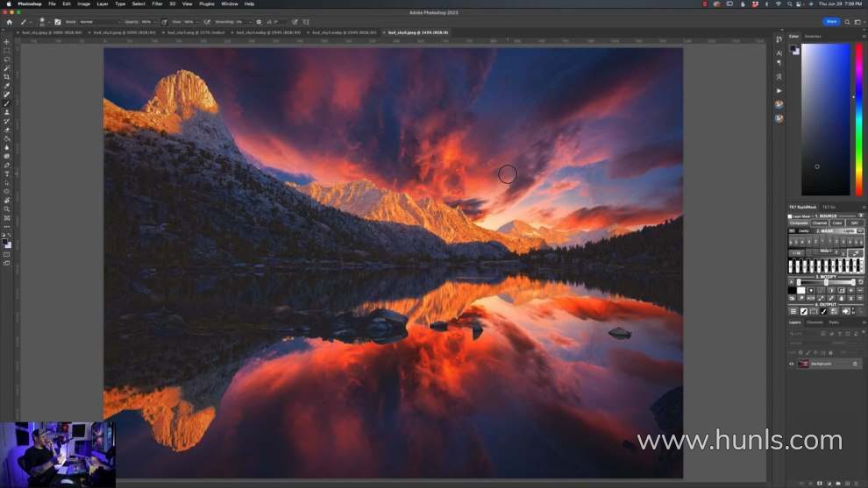868x488 pixels.
Task: Click the Background layer thumbnail
Action: coord(804,364)
